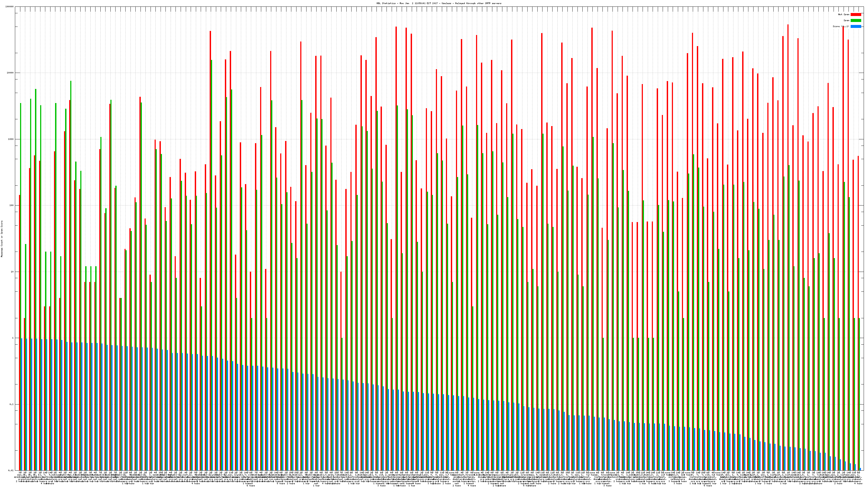Screen dimensions: 868x488
Task: Click the 100 y-axis tick label
Action: [x=12, y=206]
